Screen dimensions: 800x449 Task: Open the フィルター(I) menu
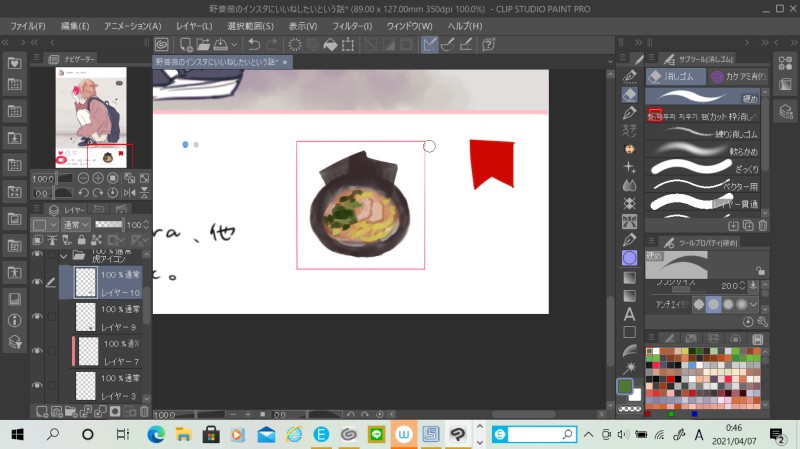pos(352,26)
